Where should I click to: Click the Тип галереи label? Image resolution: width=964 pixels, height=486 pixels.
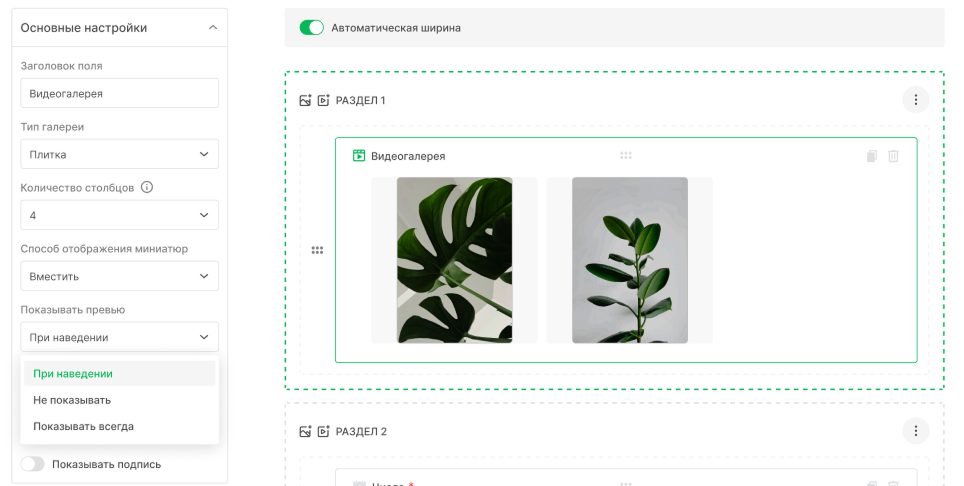point(52,127)
